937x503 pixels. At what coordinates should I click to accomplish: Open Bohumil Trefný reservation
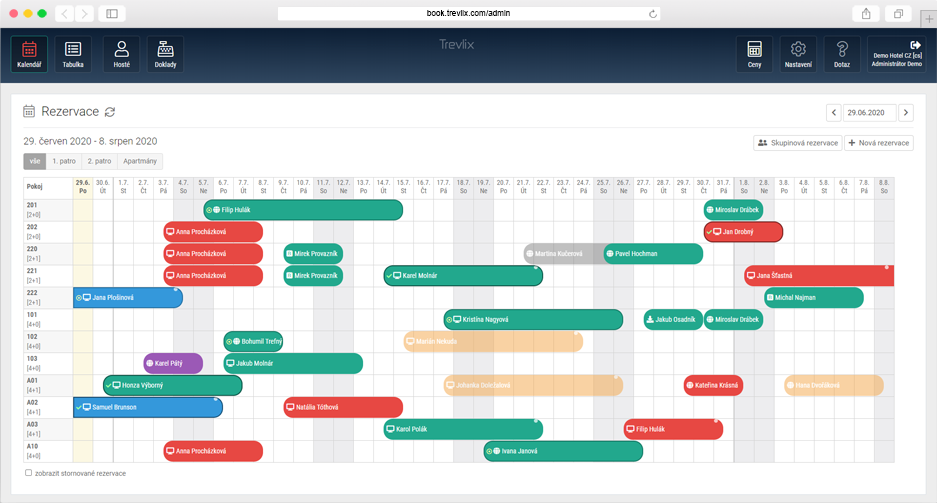coord(253,342)
